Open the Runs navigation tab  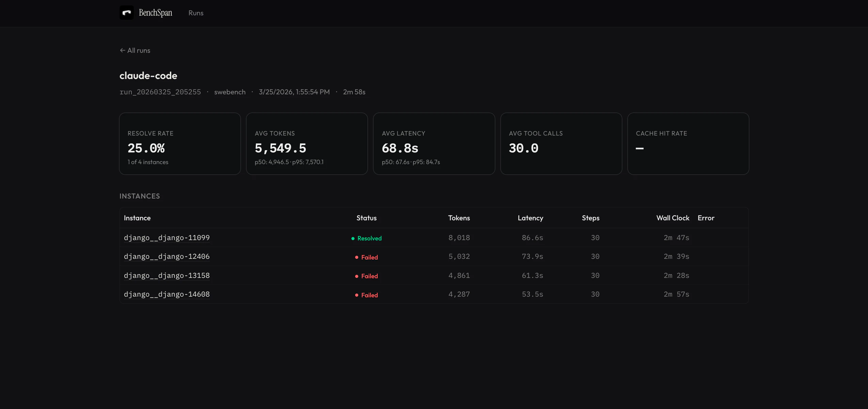[x=196, y=13]
